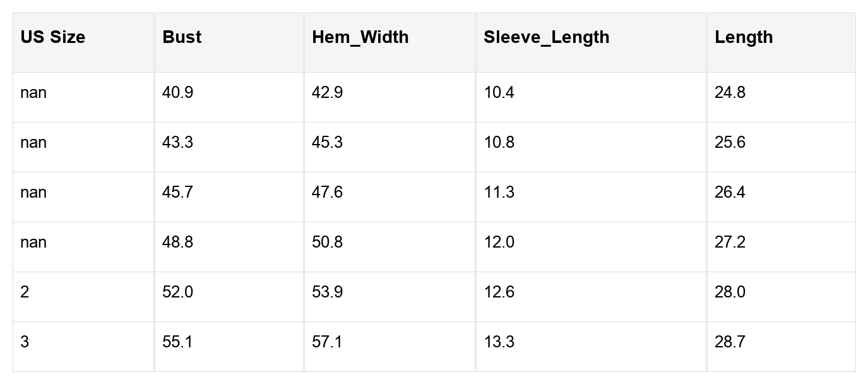Viewport: 868px width, 384px height.
Task: Click the Hem_Width value 53.9
Action: pyautogui.click(x=327, y=292)
